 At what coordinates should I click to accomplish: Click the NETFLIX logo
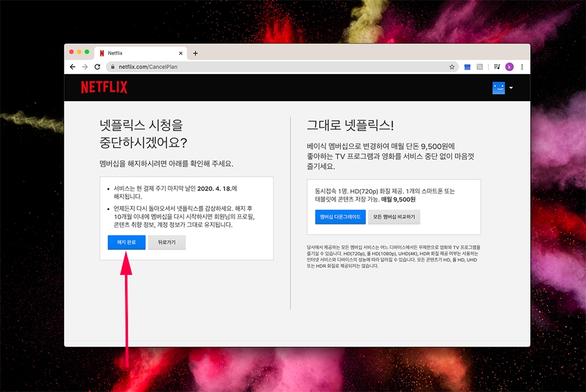tap(104, 87)
